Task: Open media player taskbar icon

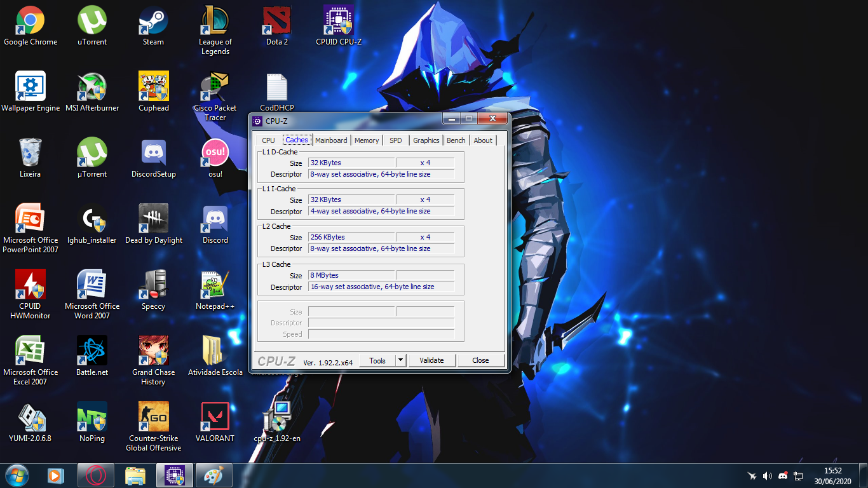Action: pos(56,475)
